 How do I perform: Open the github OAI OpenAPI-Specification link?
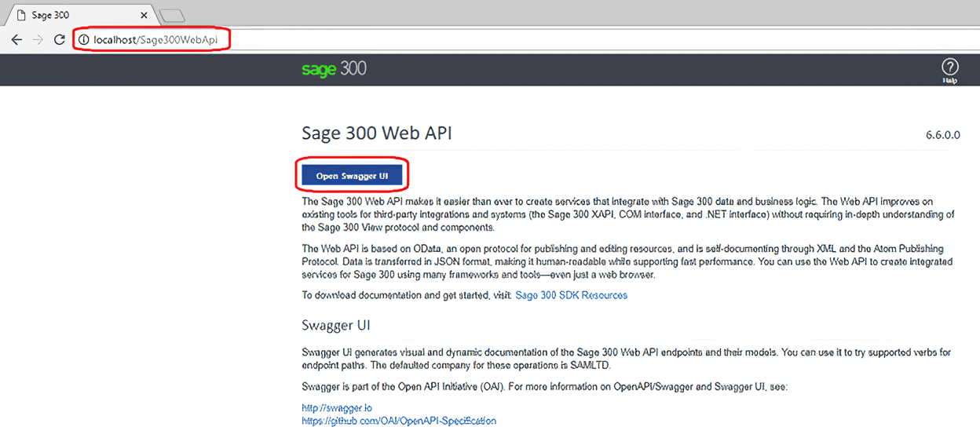click(399, 421)
